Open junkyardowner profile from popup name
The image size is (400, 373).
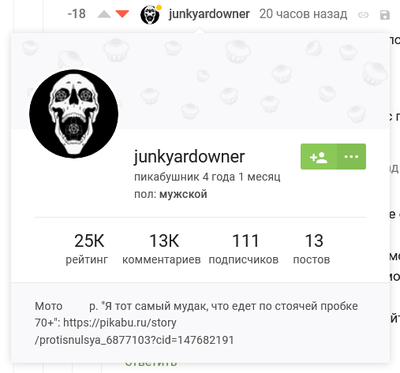click(189, 157)
